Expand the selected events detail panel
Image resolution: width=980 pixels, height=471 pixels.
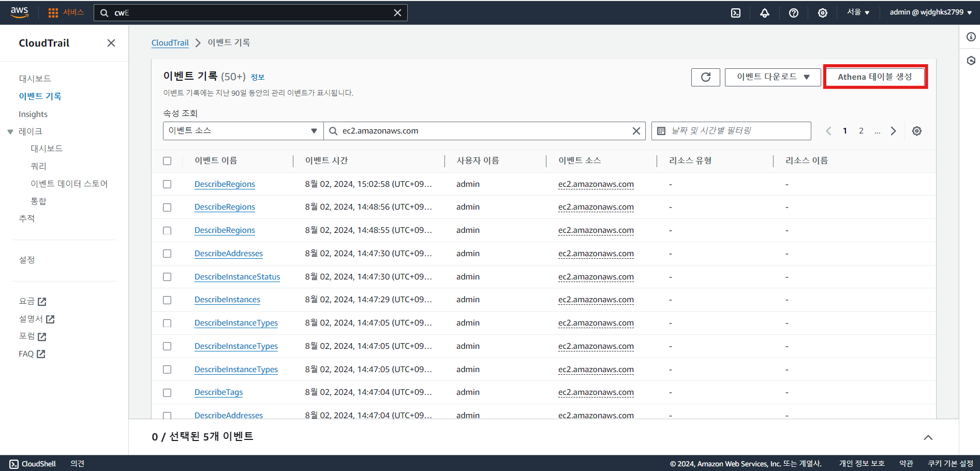click(928, 437)
